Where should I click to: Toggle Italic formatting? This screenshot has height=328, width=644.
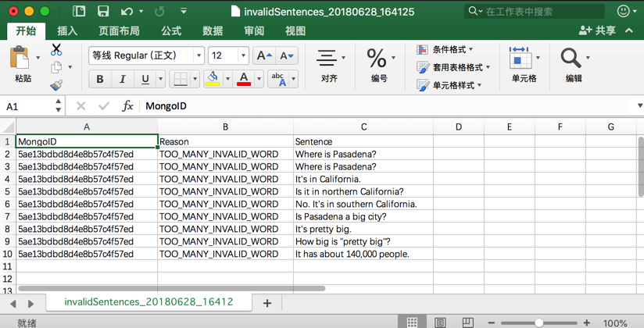pos(123,79)
